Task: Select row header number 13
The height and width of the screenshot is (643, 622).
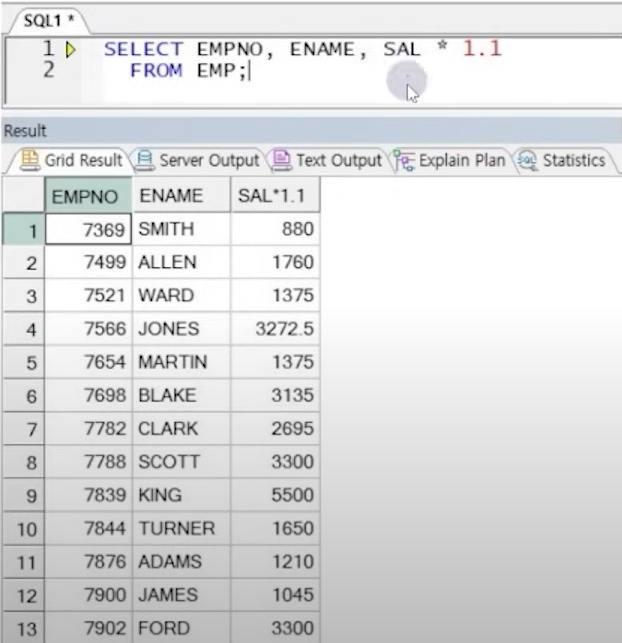Action: (x=23, y=627)
